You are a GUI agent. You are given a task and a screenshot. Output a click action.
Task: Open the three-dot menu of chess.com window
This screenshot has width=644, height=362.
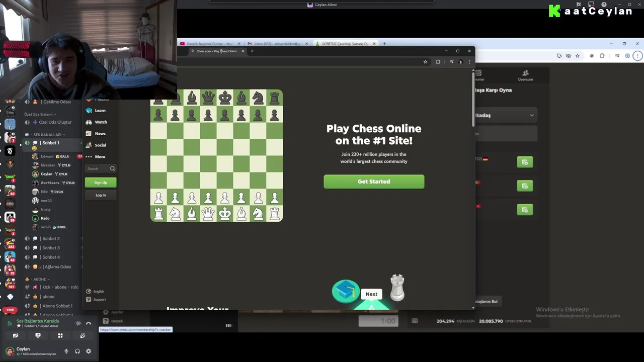pyautogui.click(x=469, y=62)
